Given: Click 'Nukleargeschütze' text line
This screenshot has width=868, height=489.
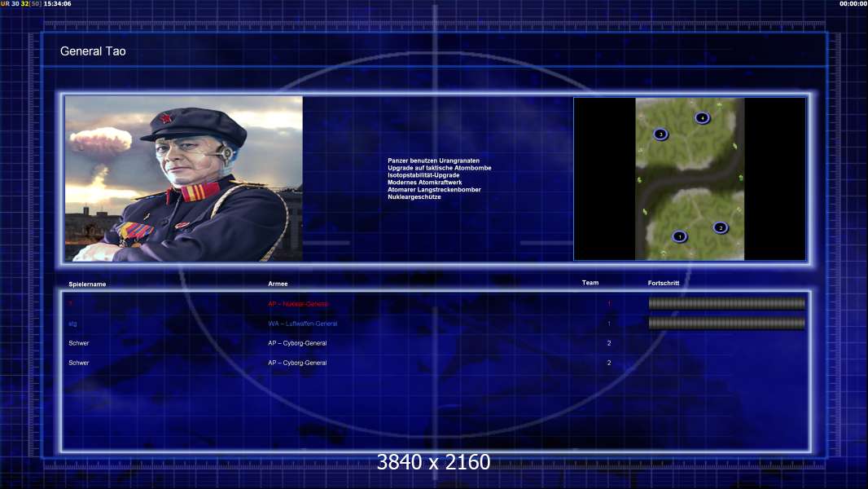Looking at the screenshot, I should pos(414,196).
